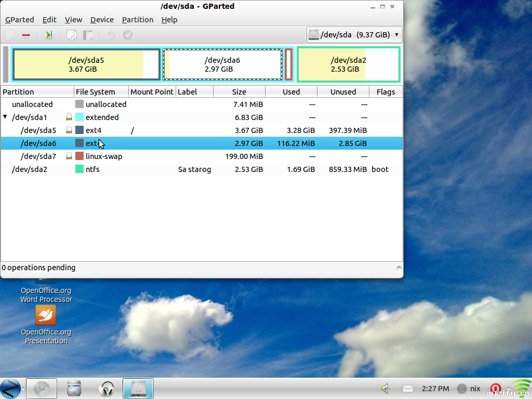The width and height of the screenshot is (532, 399).
Task: Select the red linux-swap block in disk map
Action: [x=288, y=64]
